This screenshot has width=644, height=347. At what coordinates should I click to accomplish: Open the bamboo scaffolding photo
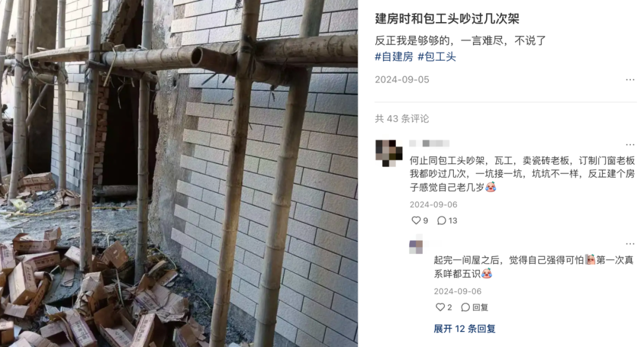tap(179, 173)
